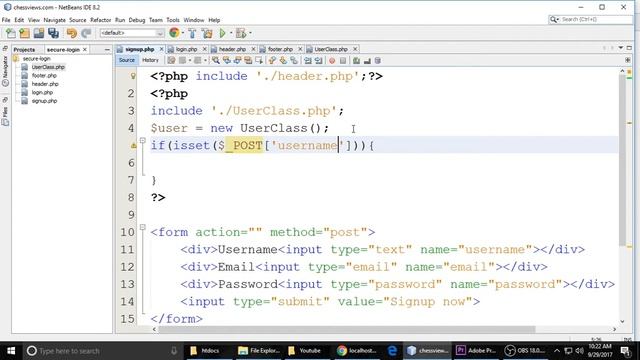640x360 pixels.
Task: Click the Toggle Bookmark icon
Action: point(294,60)
